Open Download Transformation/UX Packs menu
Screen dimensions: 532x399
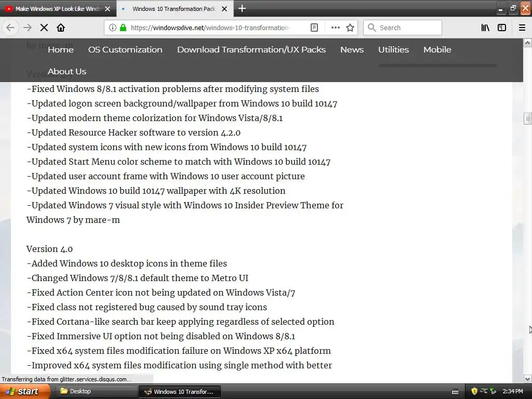251,49
